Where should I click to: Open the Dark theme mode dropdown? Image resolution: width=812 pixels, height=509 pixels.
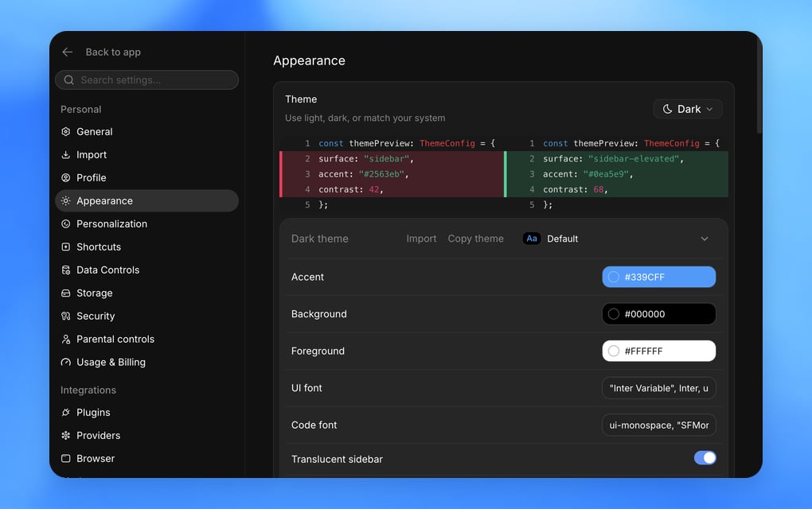click(x=688, y=109)
